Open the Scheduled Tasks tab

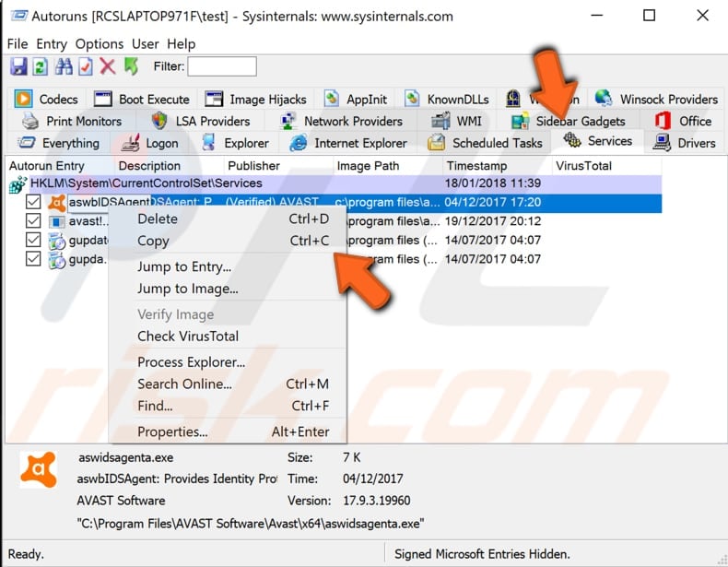(x=485, y=143)
